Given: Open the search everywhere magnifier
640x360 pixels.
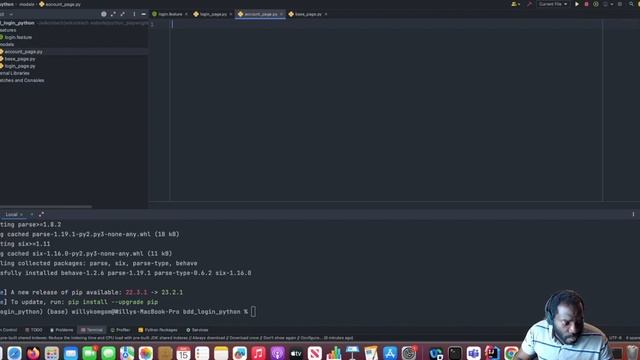Looking at the screenshot, I should [631, 4].
